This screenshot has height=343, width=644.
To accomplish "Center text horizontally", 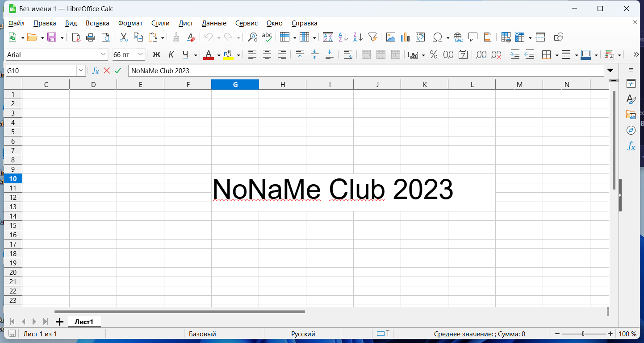I will (x=267, y=55).
